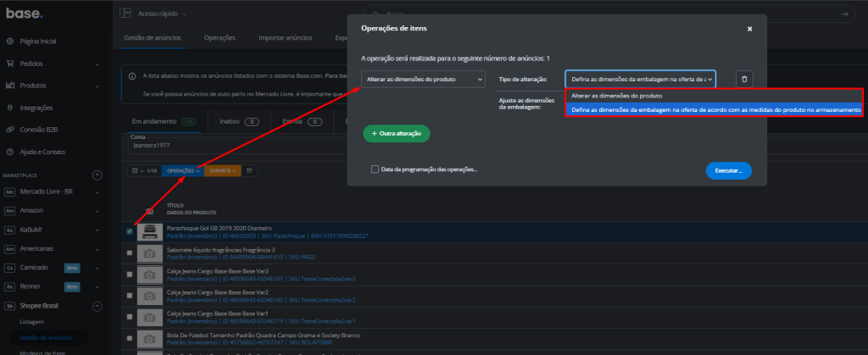Delete the alteration with trash icon
This screenshot has height=355, width=868.
(744, 79)
